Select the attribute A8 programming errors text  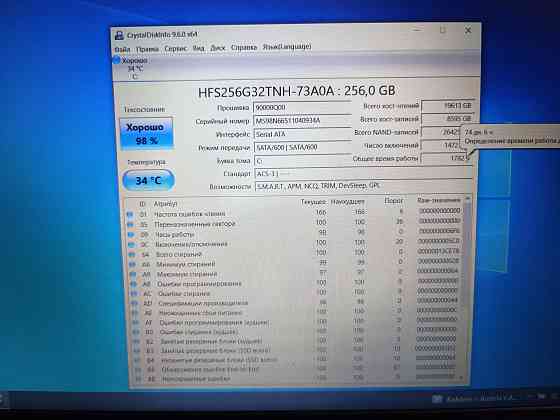199,284
